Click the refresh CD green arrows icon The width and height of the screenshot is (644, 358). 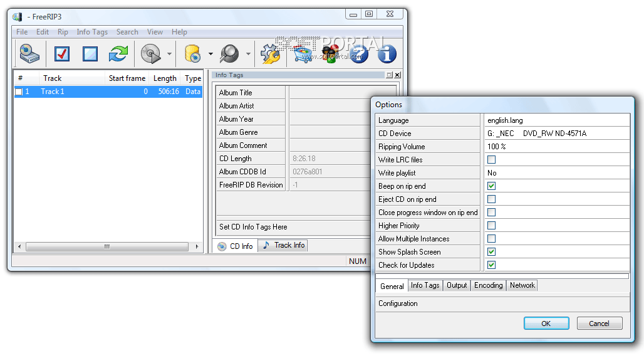click(x=118, y=54)
